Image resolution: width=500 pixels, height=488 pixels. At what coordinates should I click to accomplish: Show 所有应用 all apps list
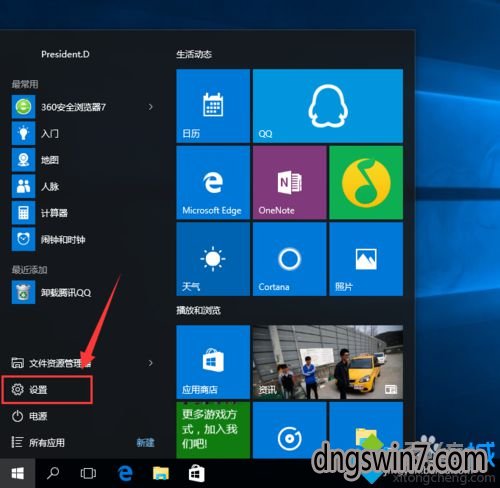pos(38,443)
